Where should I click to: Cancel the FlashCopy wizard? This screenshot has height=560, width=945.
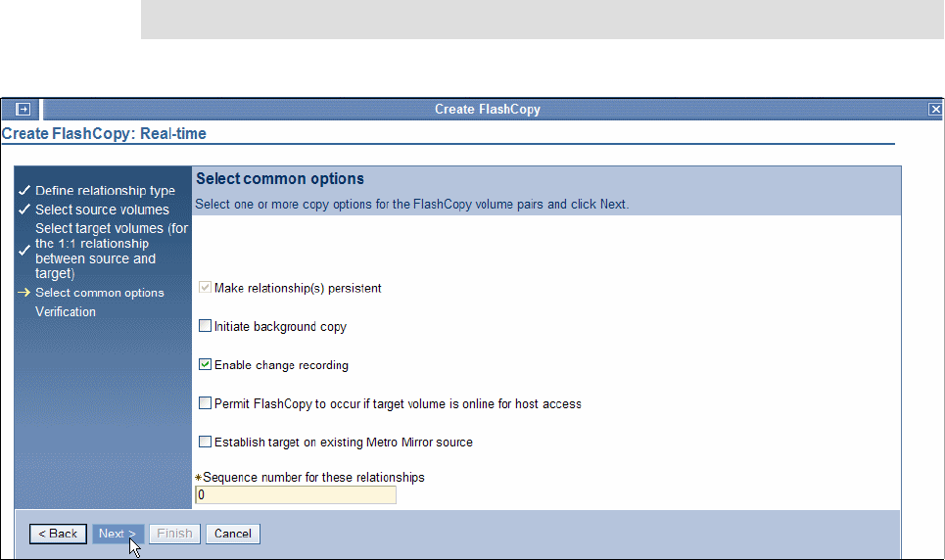(233, 534)
